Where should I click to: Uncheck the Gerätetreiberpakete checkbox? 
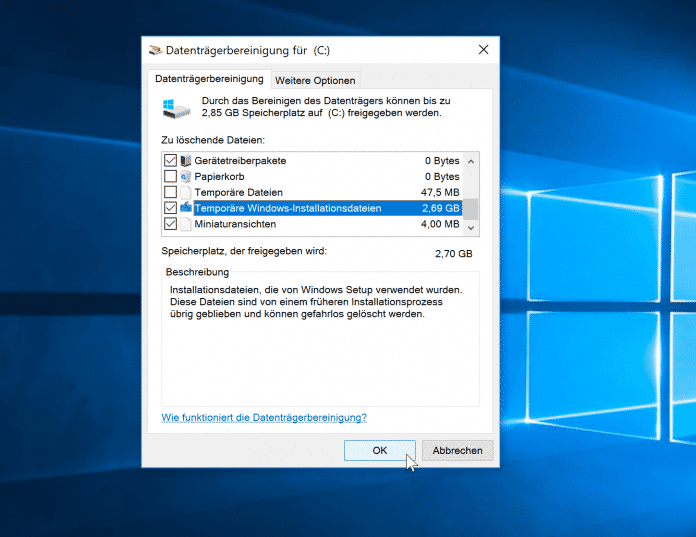(x=170, y=160)
